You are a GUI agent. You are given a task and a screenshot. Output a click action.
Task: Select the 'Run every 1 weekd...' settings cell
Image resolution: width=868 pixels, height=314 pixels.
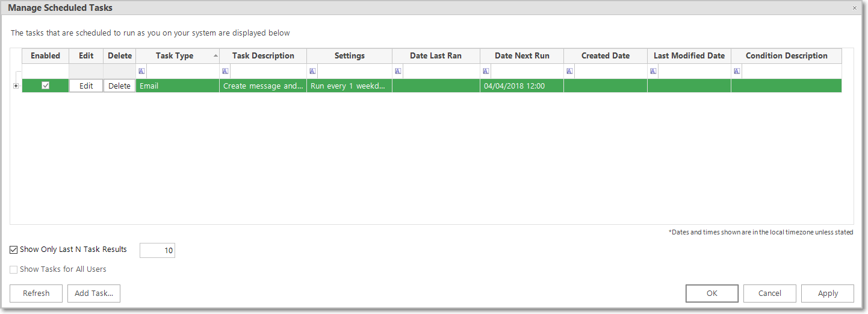click(350, 86)
